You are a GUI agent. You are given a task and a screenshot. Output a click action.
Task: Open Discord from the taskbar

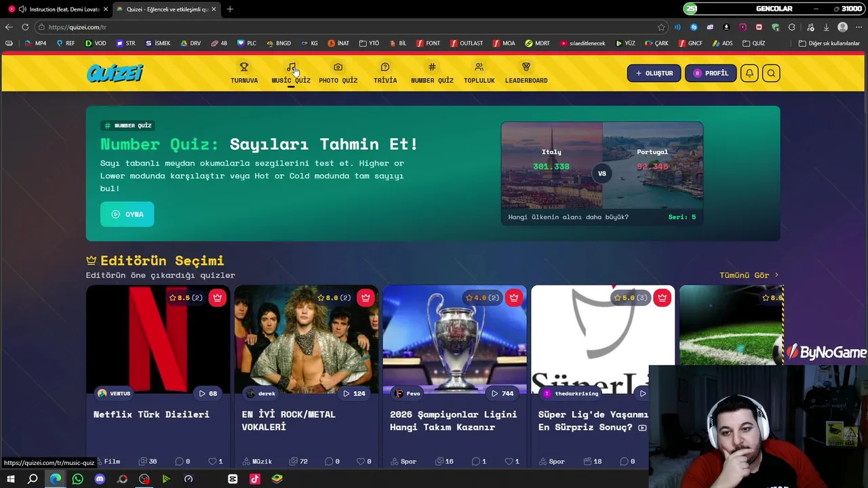click(x=100, y=479)
